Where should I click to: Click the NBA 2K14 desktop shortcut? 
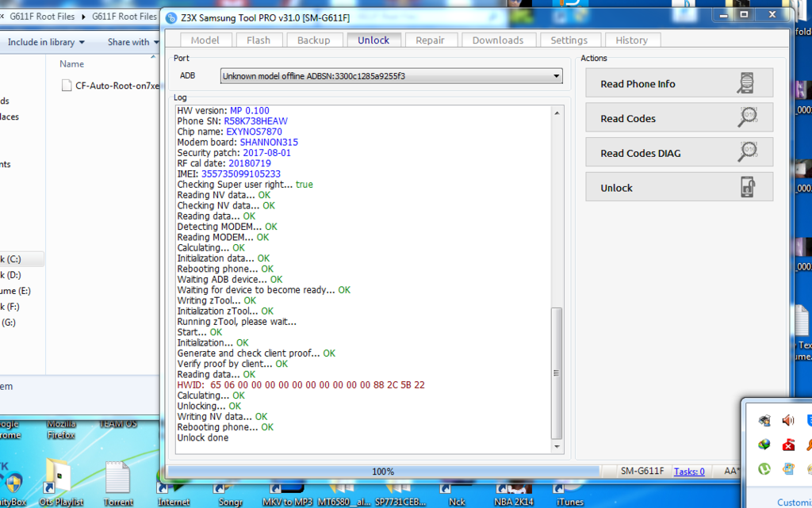tap(514, 494)
